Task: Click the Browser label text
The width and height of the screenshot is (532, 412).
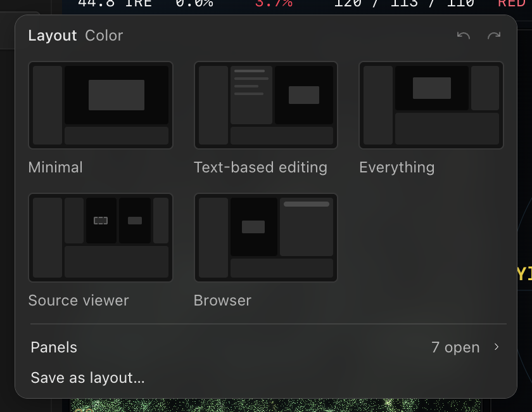Action: 222,300
